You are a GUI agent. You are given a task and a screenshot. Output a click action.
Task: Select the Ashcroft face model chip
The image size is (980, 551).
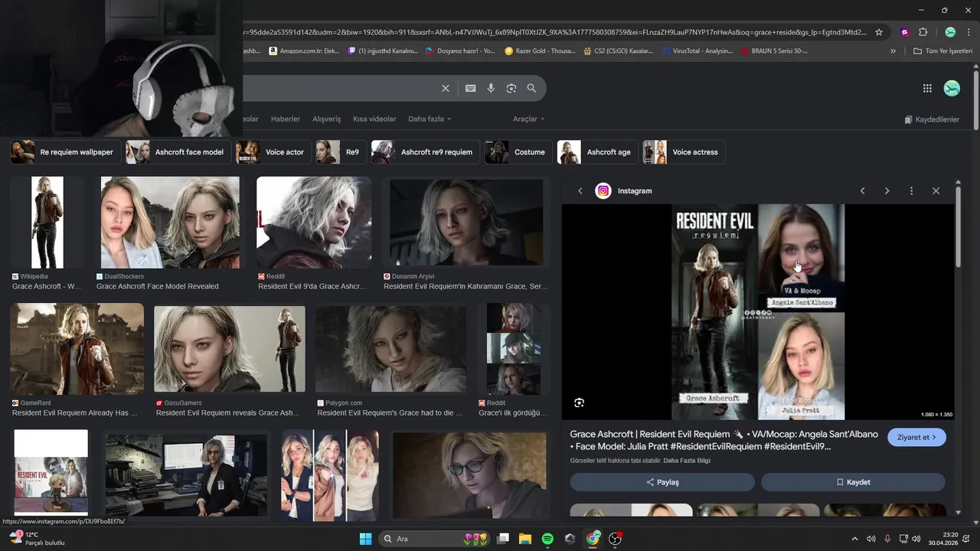177,152
